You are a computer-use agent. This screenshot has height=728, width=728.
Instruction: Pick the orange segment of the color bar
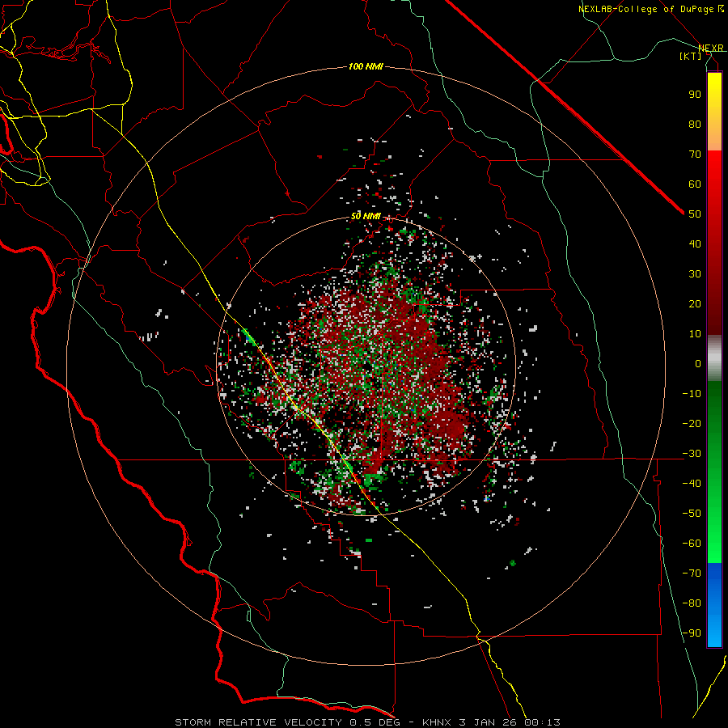coord(714,135)
